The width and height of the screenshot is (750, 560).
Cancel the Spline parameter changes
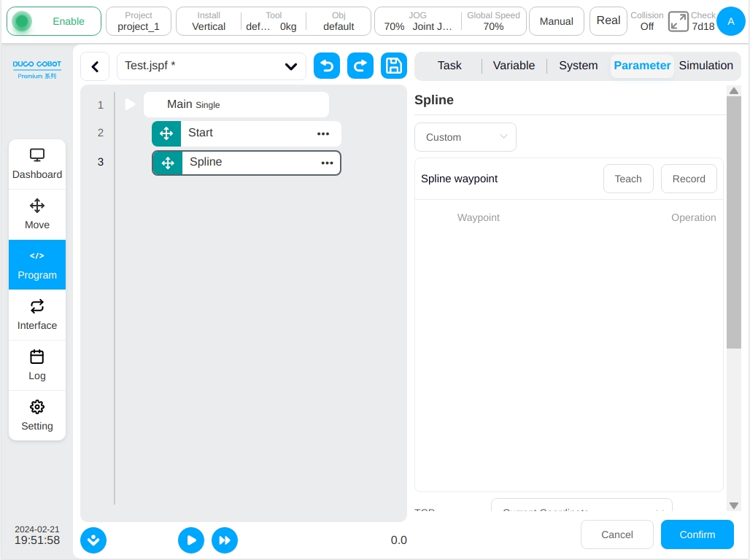[616, 534]
